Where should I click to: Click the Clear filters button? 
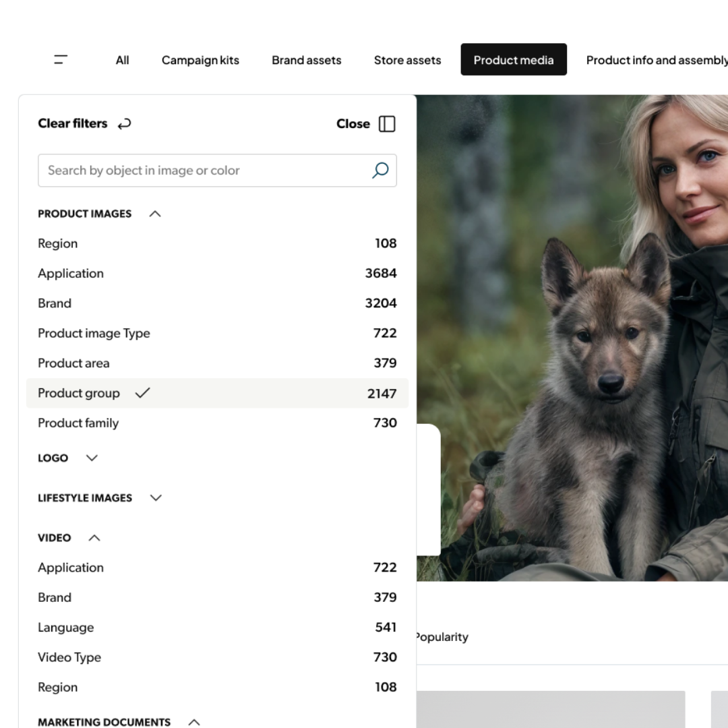tap(73, 123)
